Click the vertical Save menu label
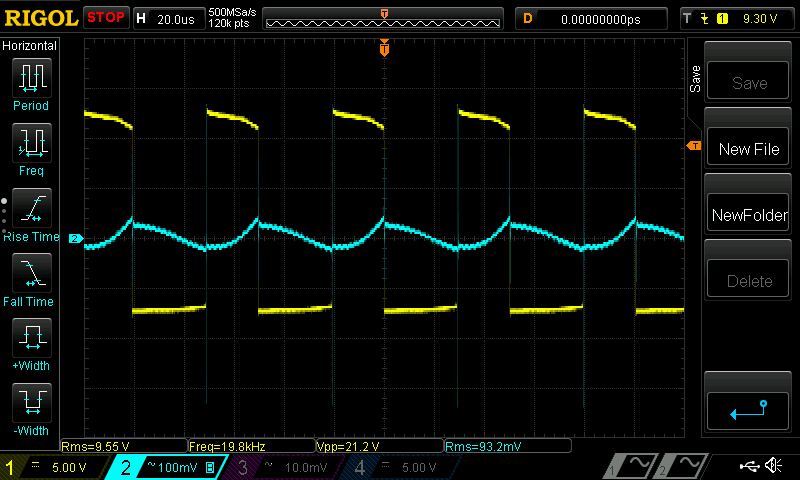800x480 pixels. tap(695, 79)
